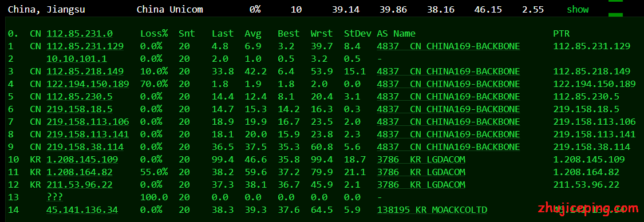This screenshot has height=222, width=644.
Task: Select summary value 46.15 in top row
Action: point(488,9)
